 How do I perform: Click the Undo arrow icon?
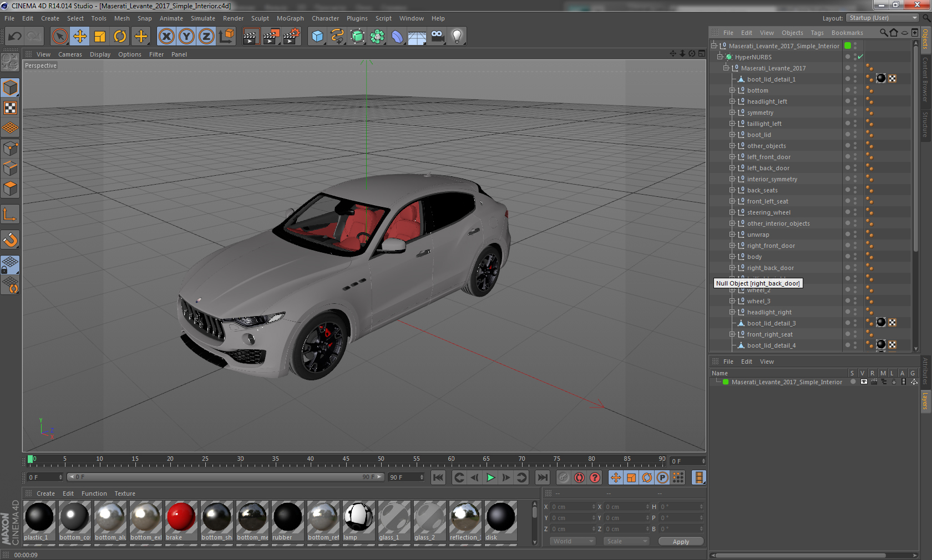coord(14,37)
